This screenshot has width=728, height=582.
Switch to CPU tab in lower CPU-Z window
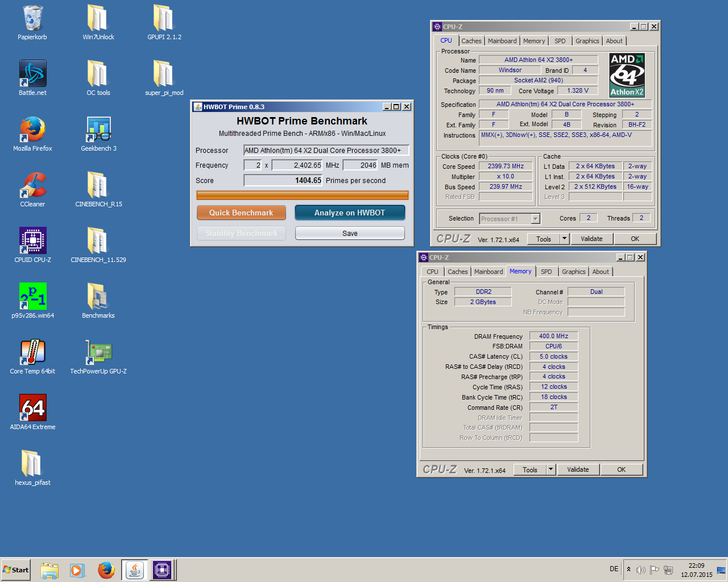[x=433, y=272]
